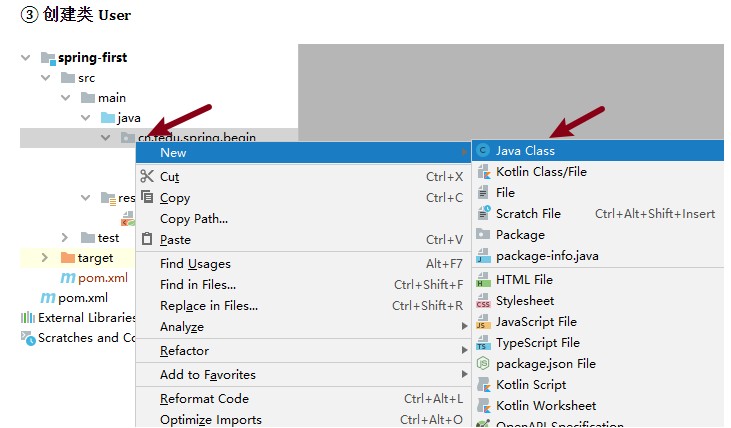This screenshot has height=428, width=731.
Task: Click the Maven icon of the orange pom.xml
Action: 68,278
